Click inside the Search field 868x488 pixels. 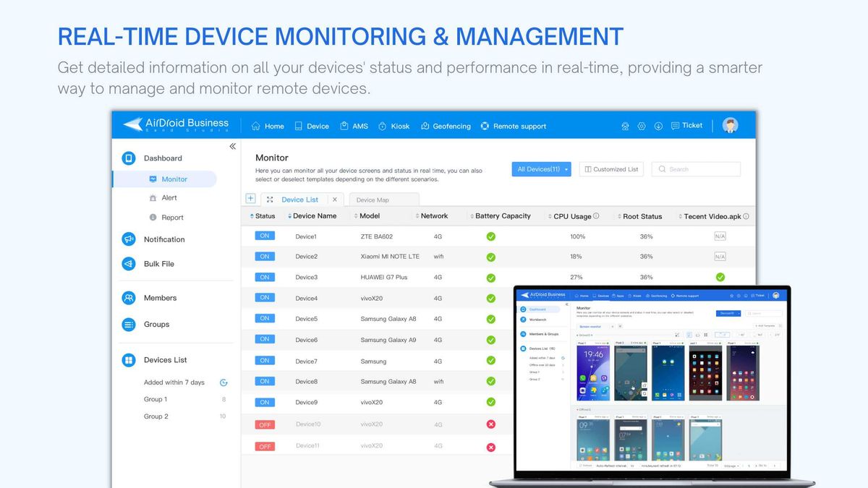pos(696,168)
